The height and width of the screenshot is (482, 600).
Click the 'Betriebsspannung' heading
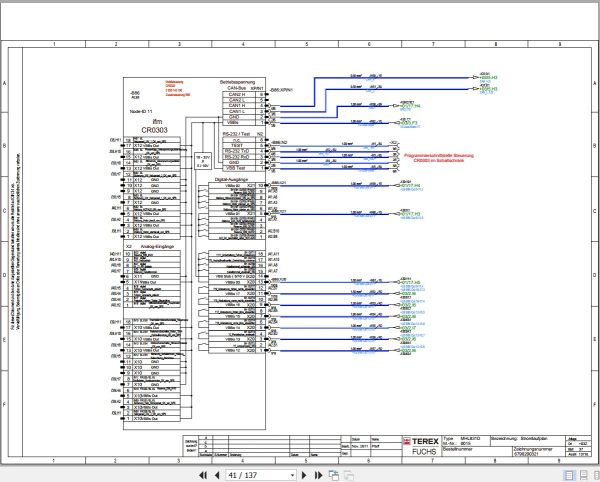(237, 82)
